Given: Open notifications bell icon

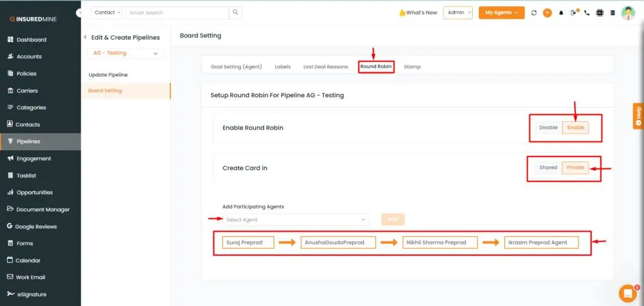Looking at the screenshot, I should point(561,13).
